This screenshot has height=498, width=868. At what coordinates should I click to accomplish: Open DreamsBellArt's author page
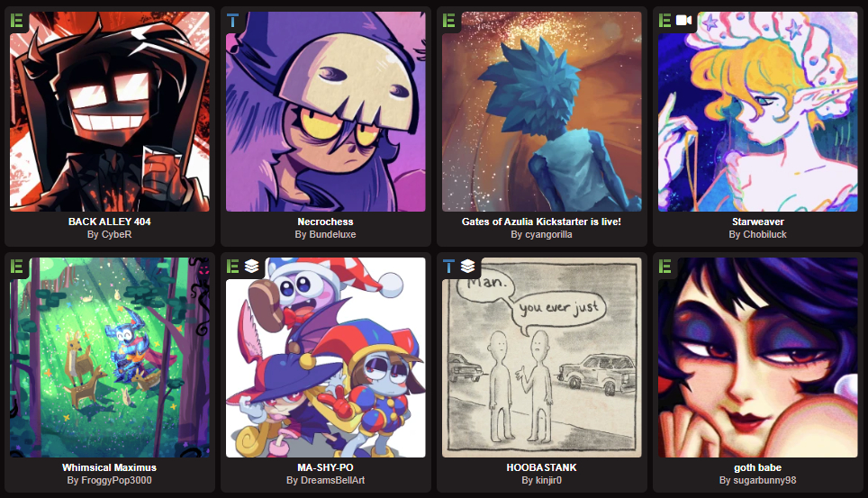[326, 480]
